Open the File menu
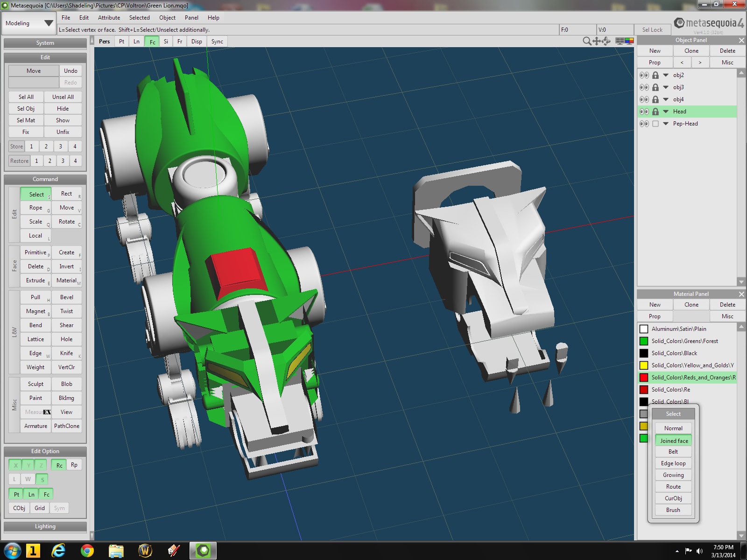 (66, 18)
